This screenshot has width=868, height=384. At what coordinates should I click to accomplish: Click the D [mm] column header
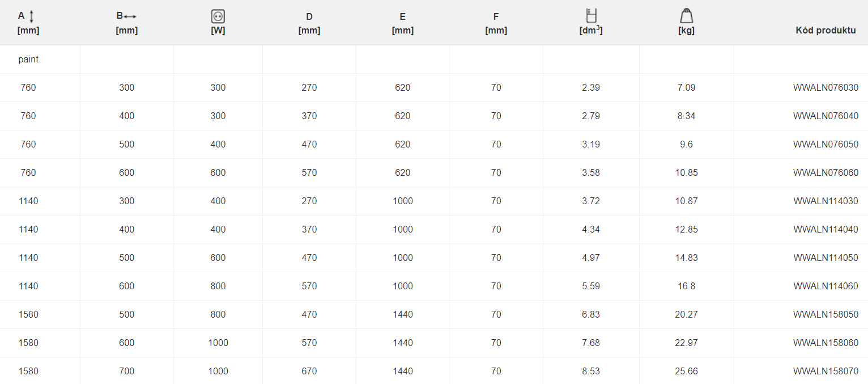click(309, 24)
